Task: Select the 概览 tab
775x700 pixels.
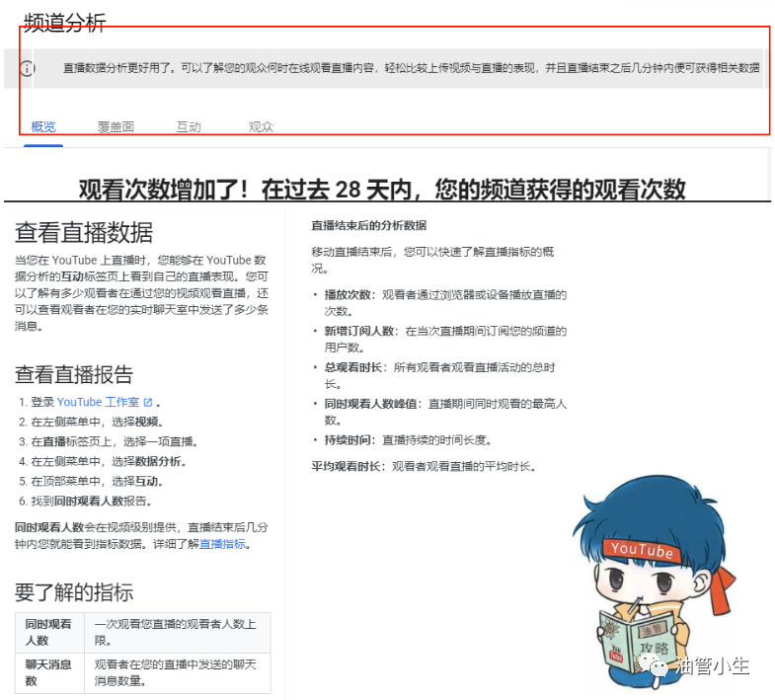Action: click(43, 127)
